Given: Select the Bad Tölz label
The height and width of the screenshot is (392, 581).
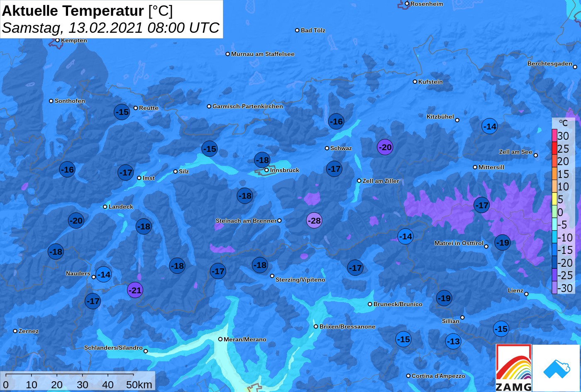Looking at the screenshot, I should (313, 30).
